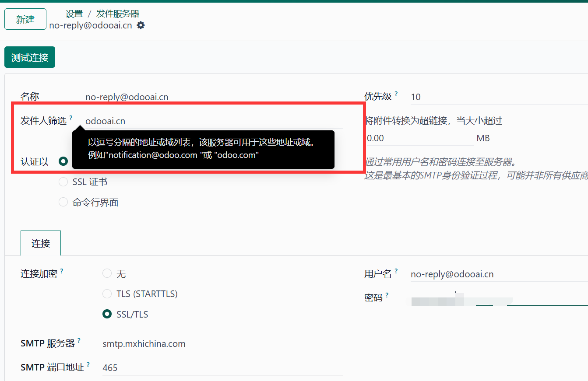The width and height of the screenshot is (588, 381).
Task: Show help tooltip for 优先级
Action: (396, 94)
